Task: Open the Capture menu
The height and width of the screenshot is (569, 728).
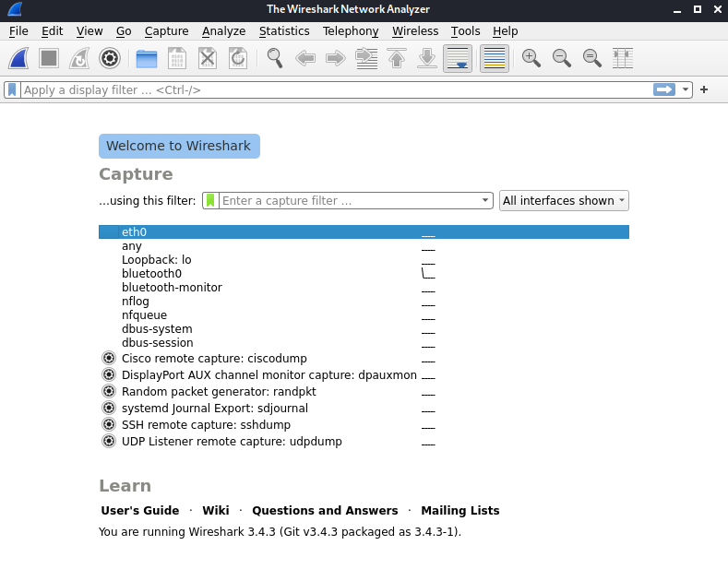Action: [x=167, y=31]
